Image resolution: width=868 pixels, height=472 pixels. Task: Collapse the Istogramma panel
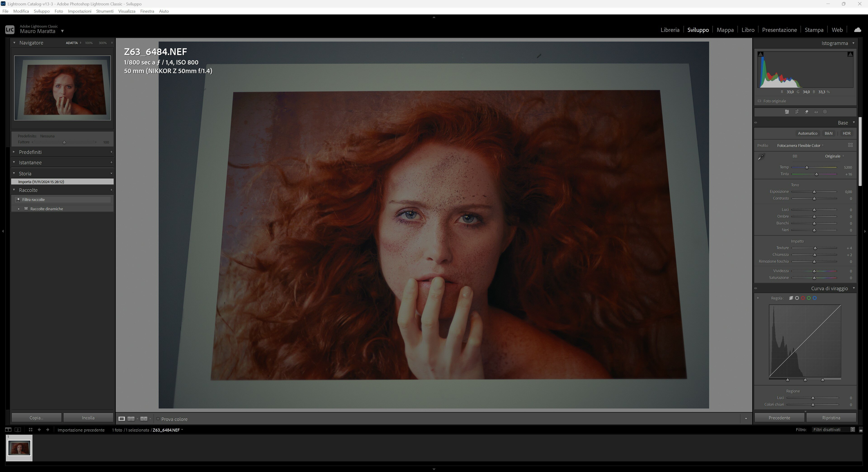coord(854,43)
